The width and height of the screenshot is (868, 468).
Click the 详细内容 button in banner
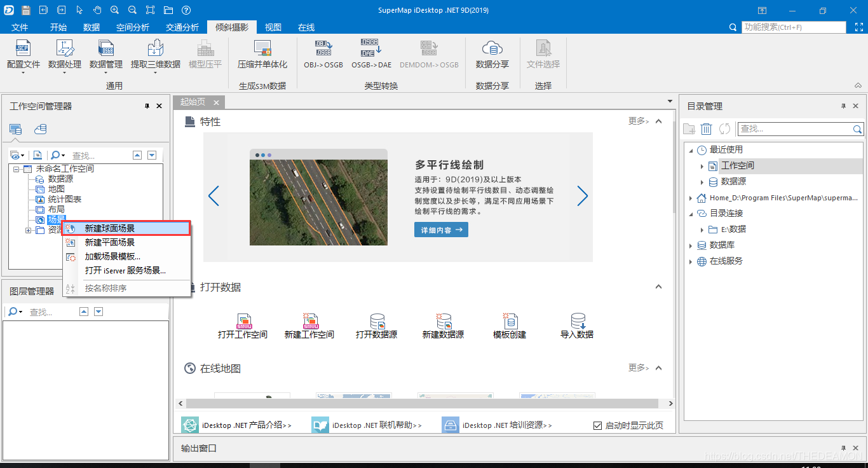(x=441, y=230)
